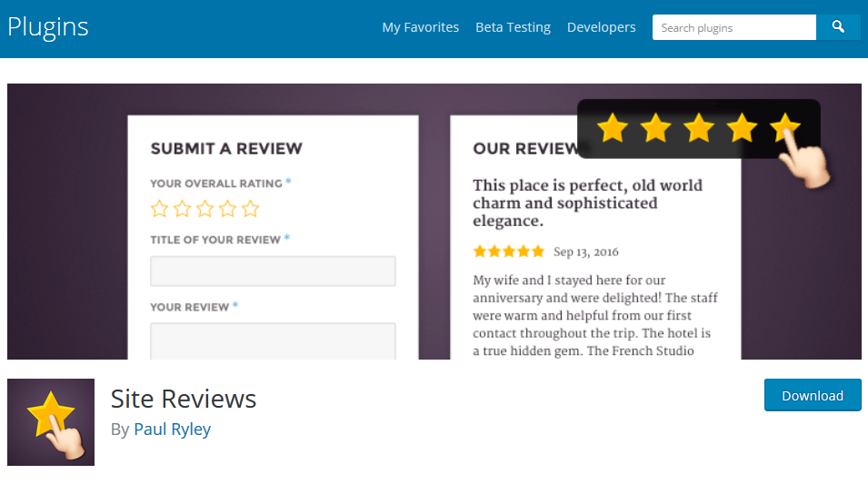The height and width of the screenshot is (484, 868).
Task: Click the Site Reviews plugin icon
Action: pos(51,422)
